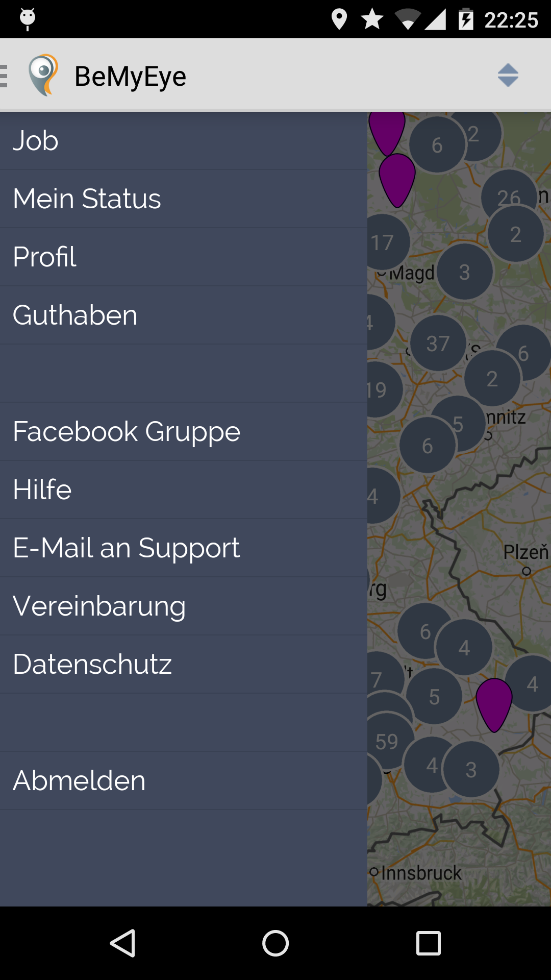The width and height of the screenshot is (551, 980).
Task: Tap the map cluster marker labeled 17
Action: (383, 242)
